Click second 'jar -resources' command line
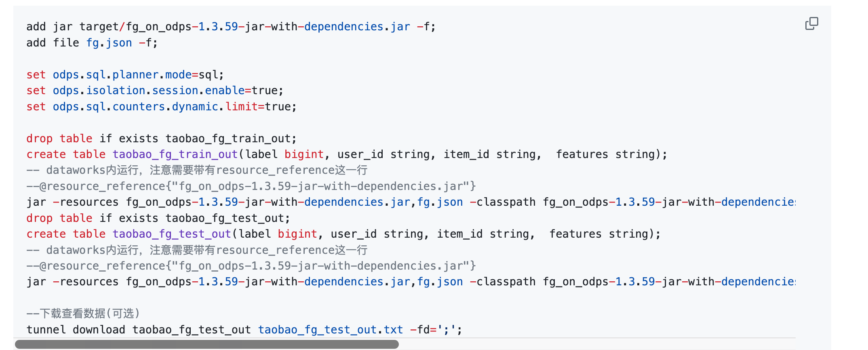Screen dimensions: 868x350 [411, 282]
